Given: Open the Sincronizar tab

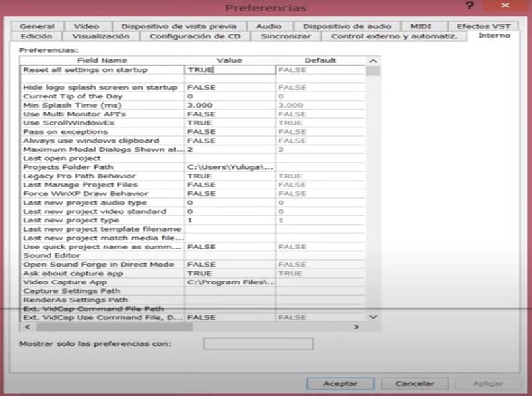Looking at the screenshot, I should 286,36.
